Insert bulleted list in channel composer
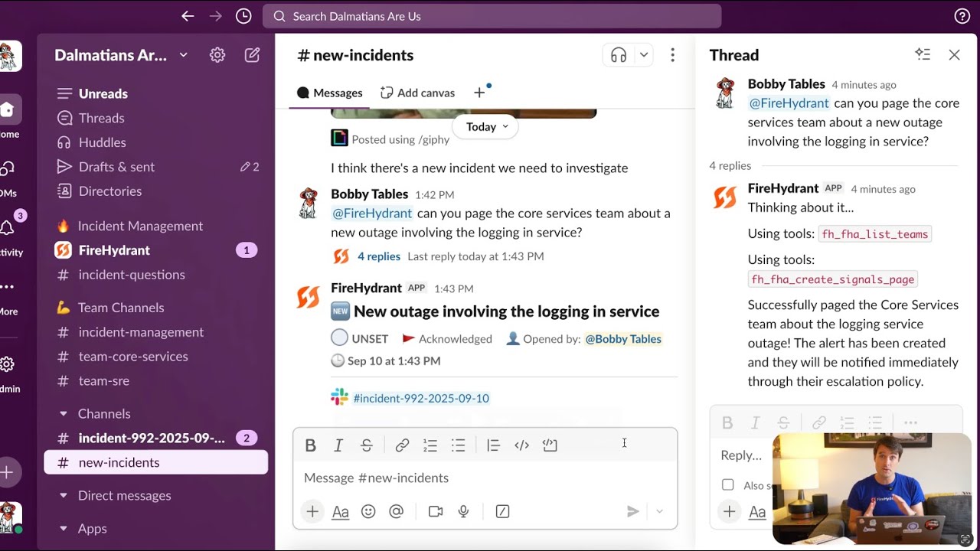The image size is (980, 551). click(x=458, y=445)
